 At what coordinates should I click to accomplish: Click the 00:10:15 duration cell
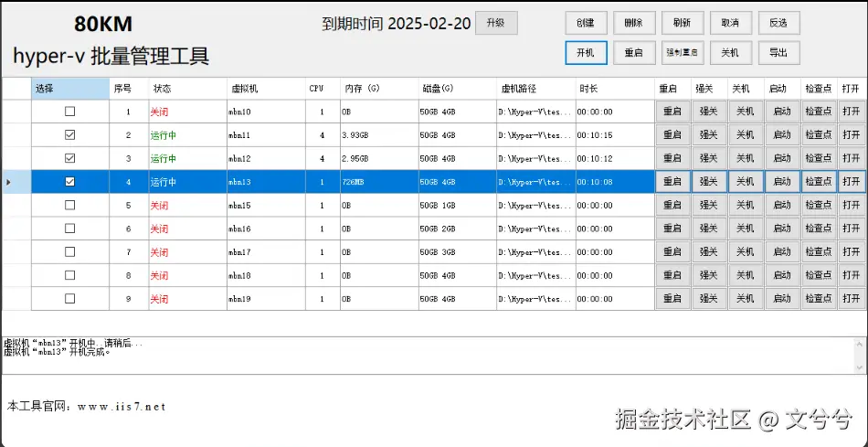point(615,135)
